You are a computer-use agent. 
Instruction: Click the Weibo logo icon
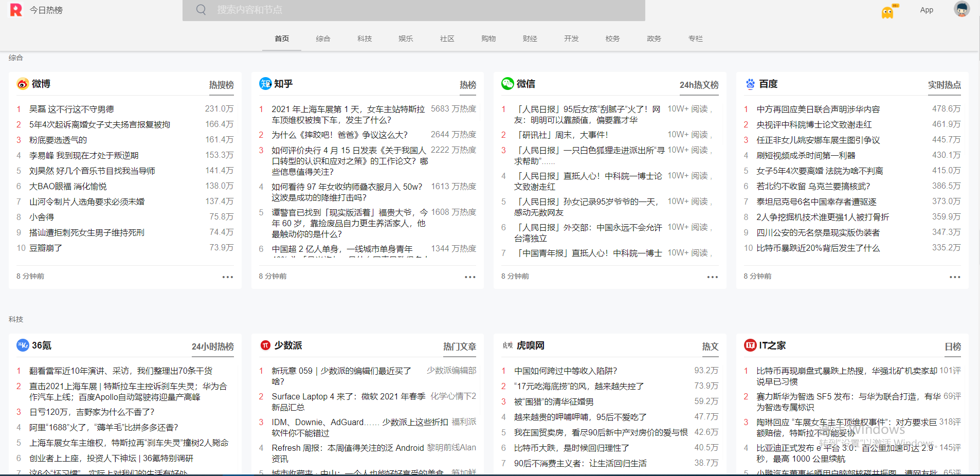23,84
